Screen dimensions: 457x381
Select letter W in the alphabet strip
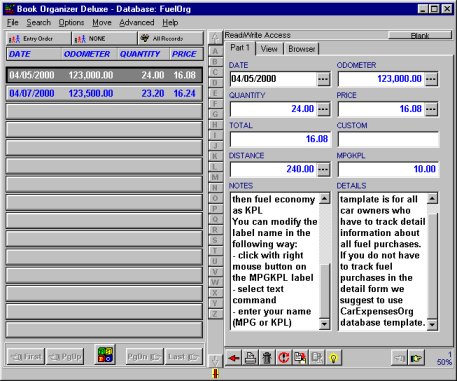[x=215, y=282]
